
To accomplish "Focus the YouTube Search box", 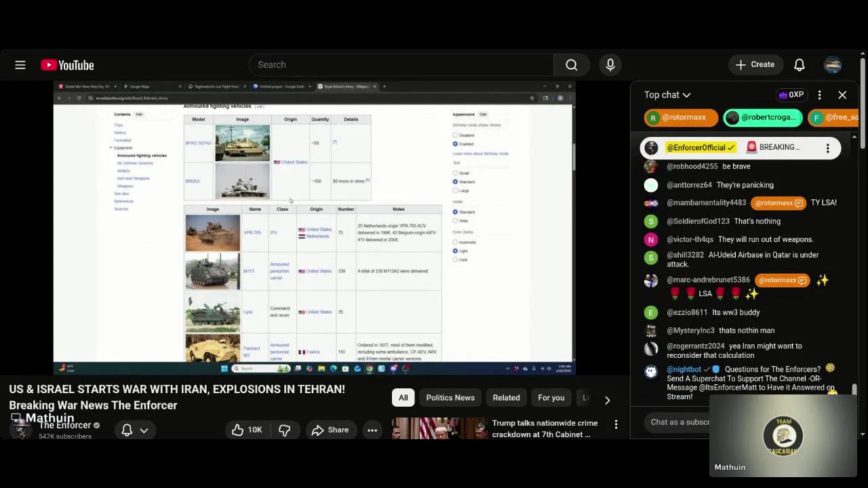I will click(x=401, y=65).
